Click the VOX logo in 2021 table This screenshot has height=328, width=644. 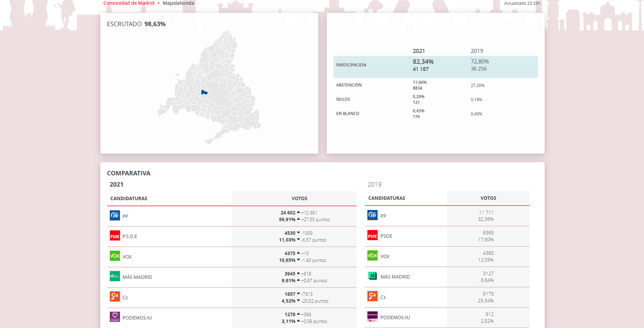click(x=115, y=256)
